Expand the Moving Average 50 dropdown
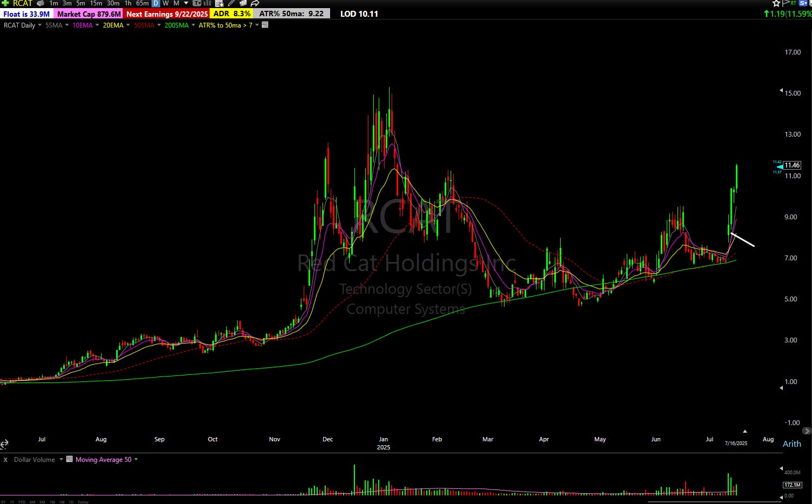812x504 pixels. pyautogui.click(x=136, y=459)
